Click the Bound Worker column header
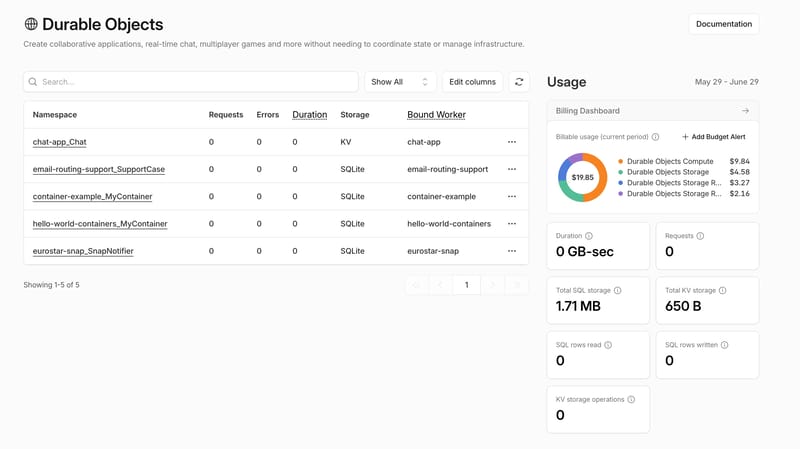Image resolution: width=800 pixels, height=449 pixels. click(436, 115)
